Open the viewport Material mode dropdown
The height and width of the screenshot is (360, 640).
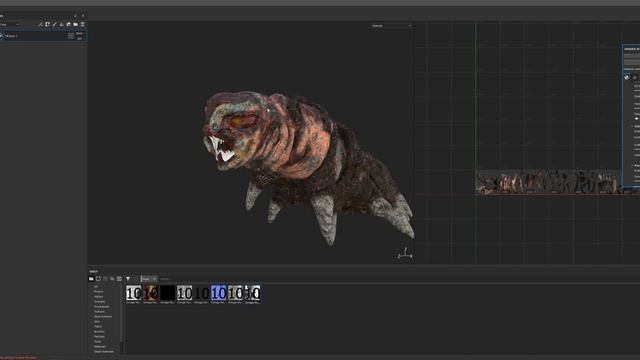tap(391, 26)
